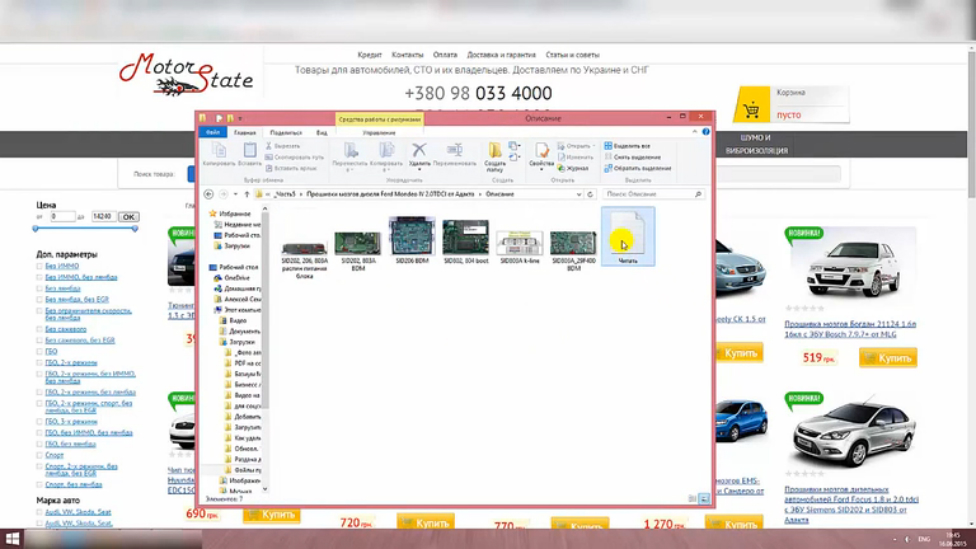Screen dimensions: 976x549
Task: Check the Без сажевого filter checkbox
Action: [x=40, y=329]
